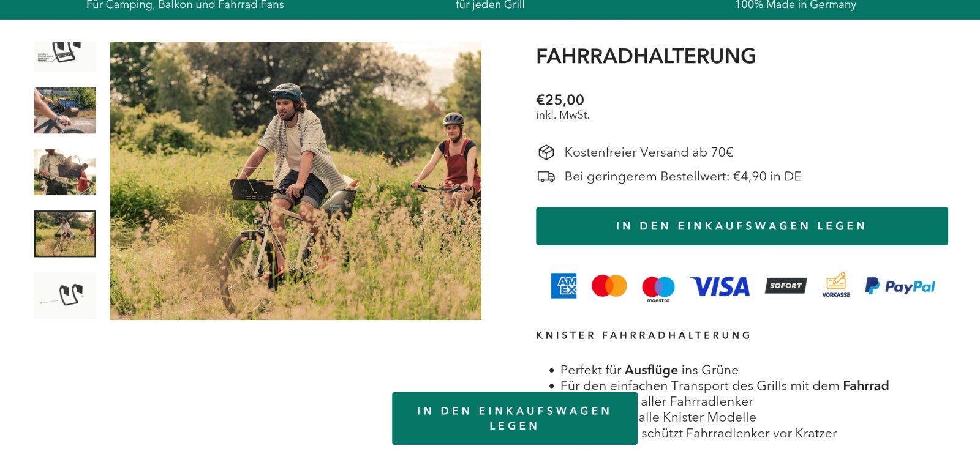Viewport: 980px width, 454px height.
Task: Select the thumbnail of man holding grill
Action: (x=65, y=172)
